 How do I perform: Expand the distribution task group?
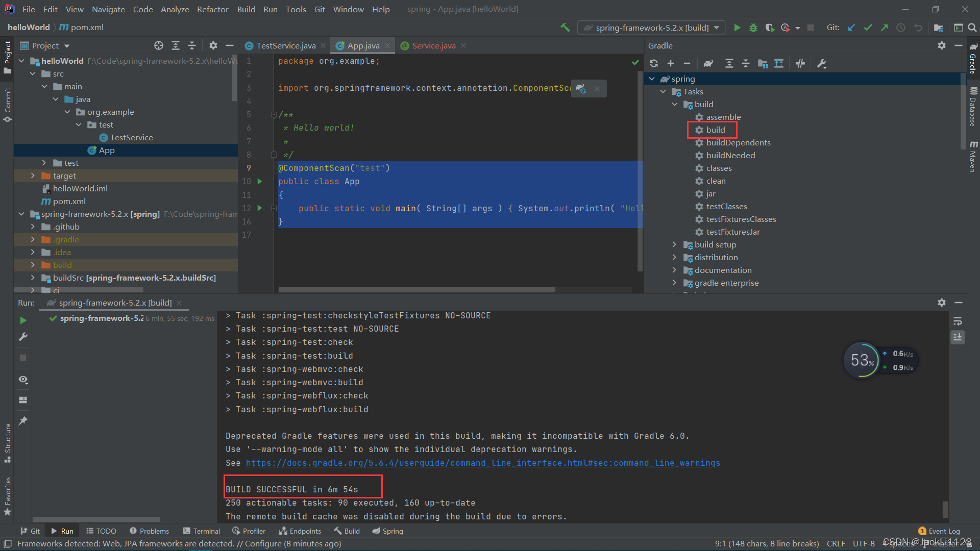coord(674,257)
